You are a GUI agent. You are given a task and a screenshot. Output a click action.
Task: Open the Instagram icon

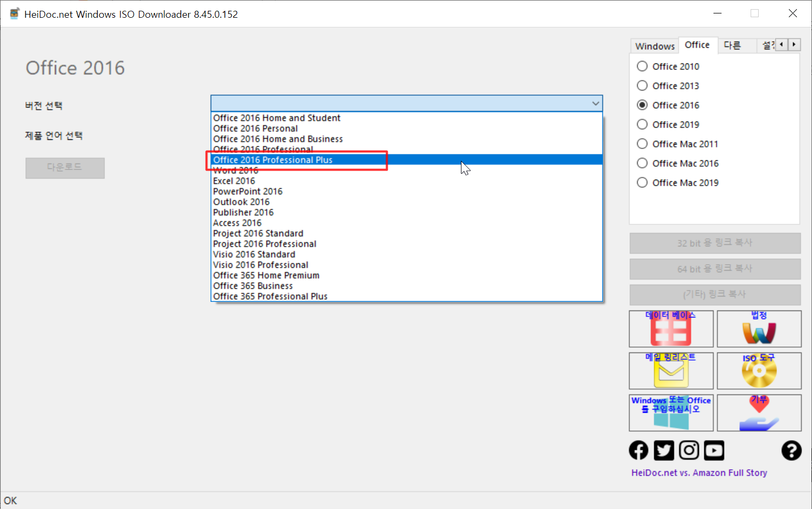point(689,450)
